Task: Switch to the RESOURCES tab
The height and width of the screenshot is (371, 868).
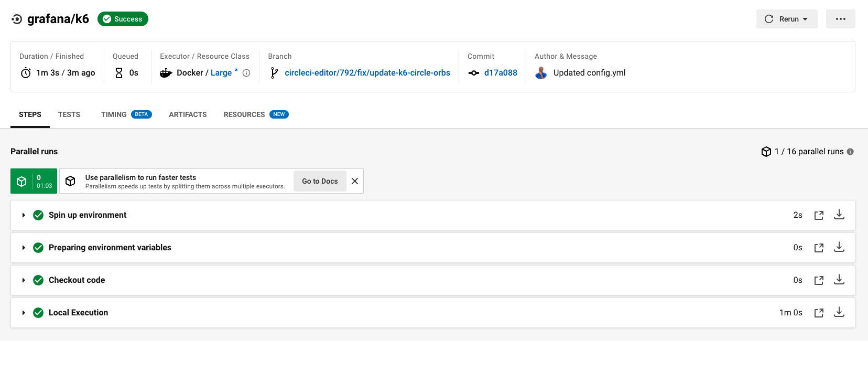Action: 256,114
